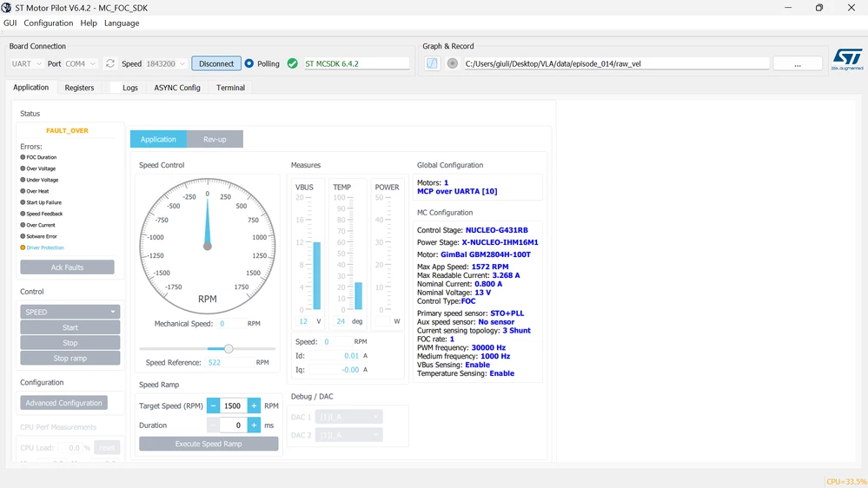This screenshot has width=868, height=488.
Task: Click the FAULT_OVER status text
Action: click(x=68, y=130)
